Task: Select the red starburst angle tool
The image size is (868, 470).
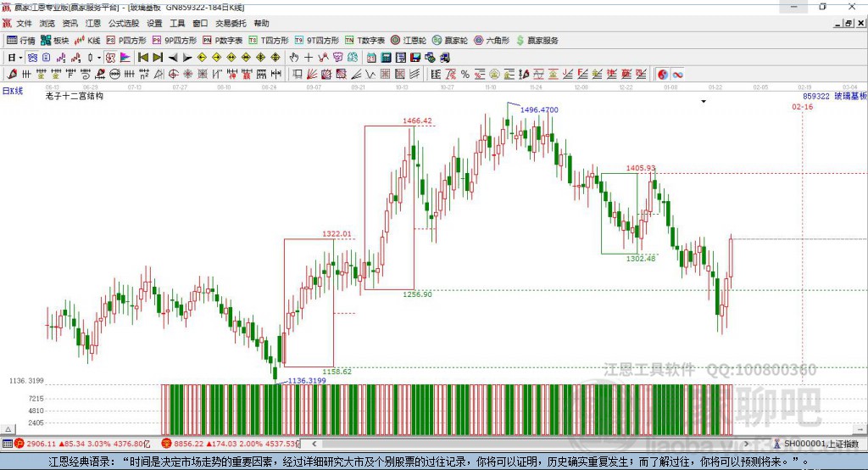Action: (187, 75)
